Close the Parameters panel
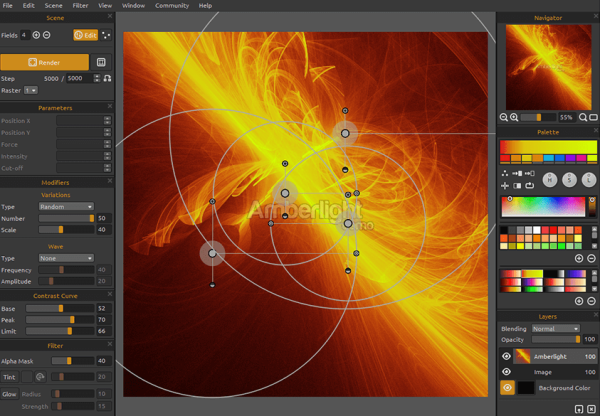The image size is (600, 416). click(110, 106)
